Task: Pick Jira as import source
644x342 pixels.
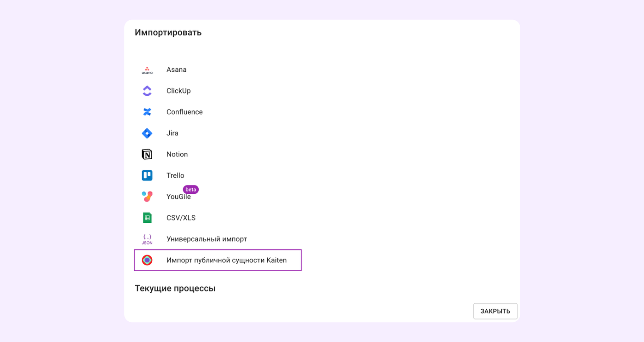Action: (172, 133)
